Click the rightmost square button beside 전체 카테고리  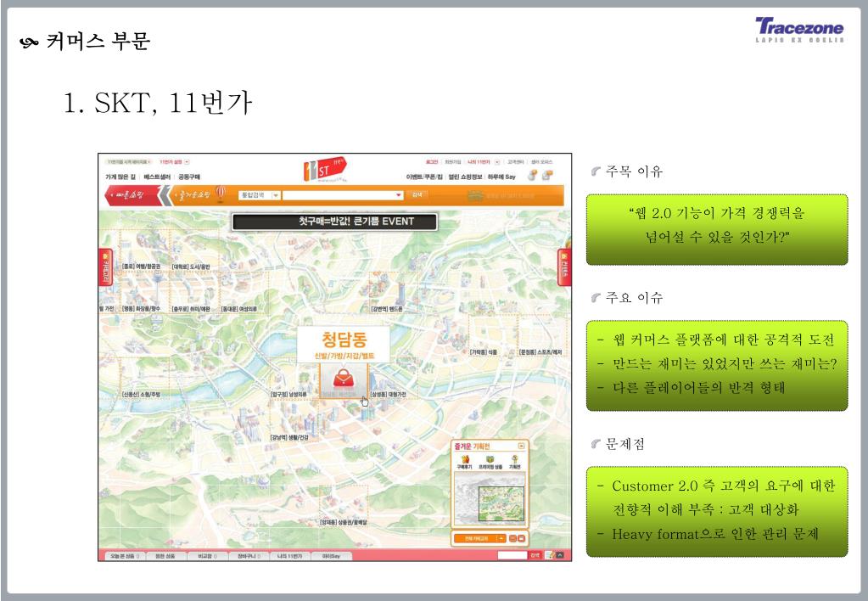pos(522,538)
